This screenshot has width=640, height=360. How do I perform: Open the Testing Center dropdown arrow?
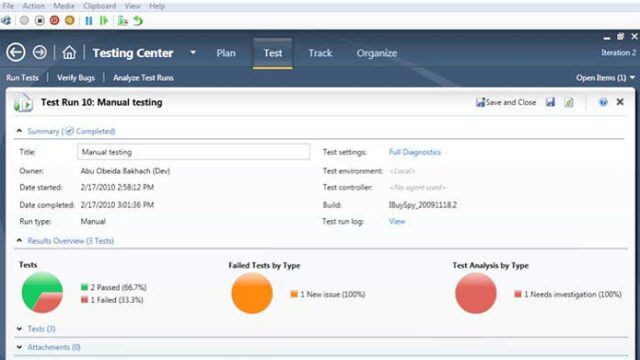coord(193,53)
